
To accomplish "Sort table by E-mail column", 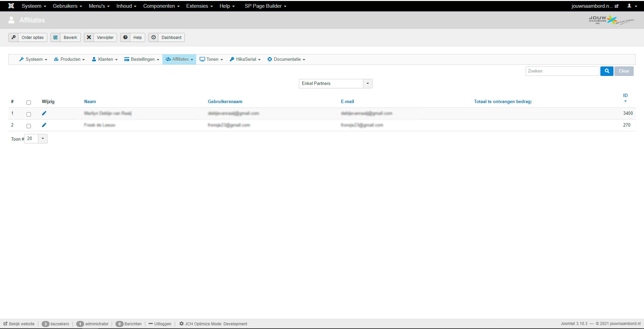I will [x=347, y=101].
